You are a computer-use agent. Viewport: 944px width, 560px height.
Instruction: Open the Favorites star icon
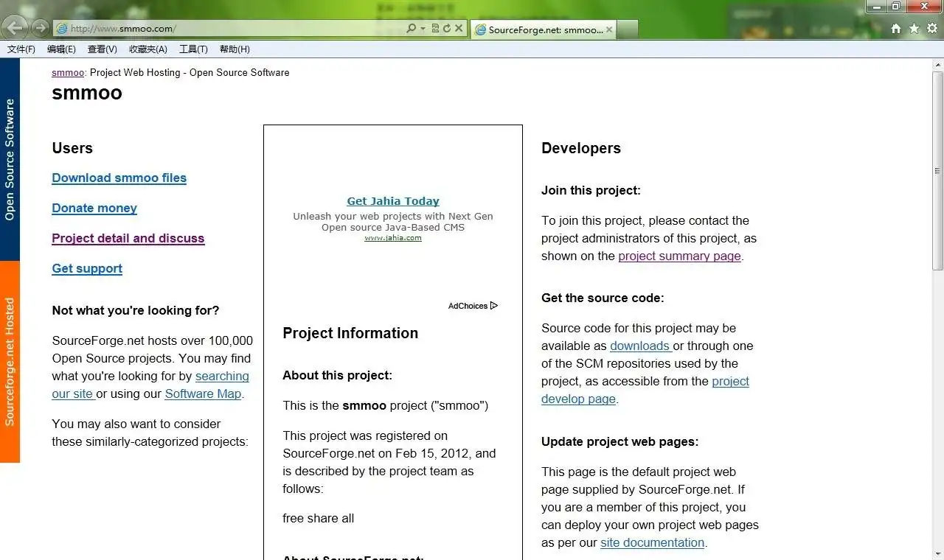914,29
